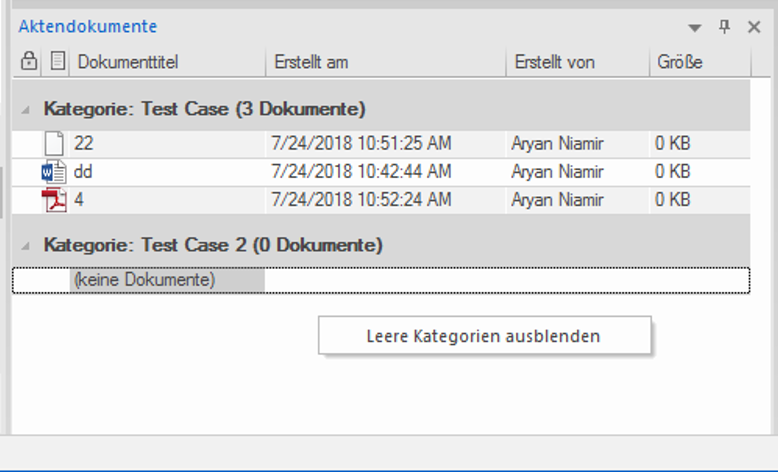Click the lock column header icon
Screen dimensions: 778x472
click(x=29, y=62)
